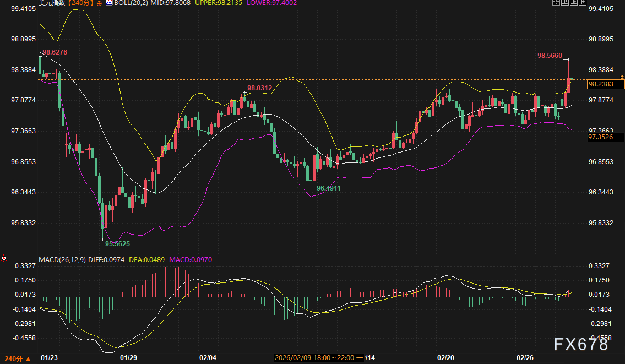Click the 96.4911 low price label

(328, 188)
